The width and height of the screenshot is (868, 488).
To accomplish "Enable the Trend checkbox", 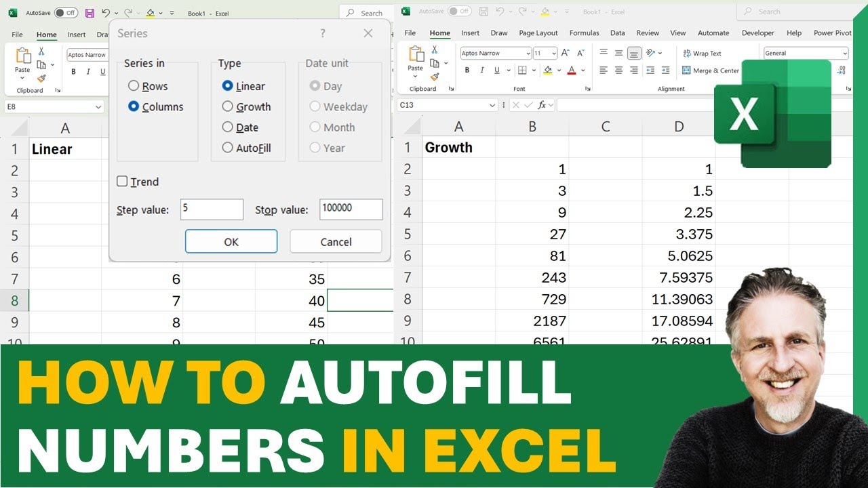I will pyautogui.click(x=122, y=181).
